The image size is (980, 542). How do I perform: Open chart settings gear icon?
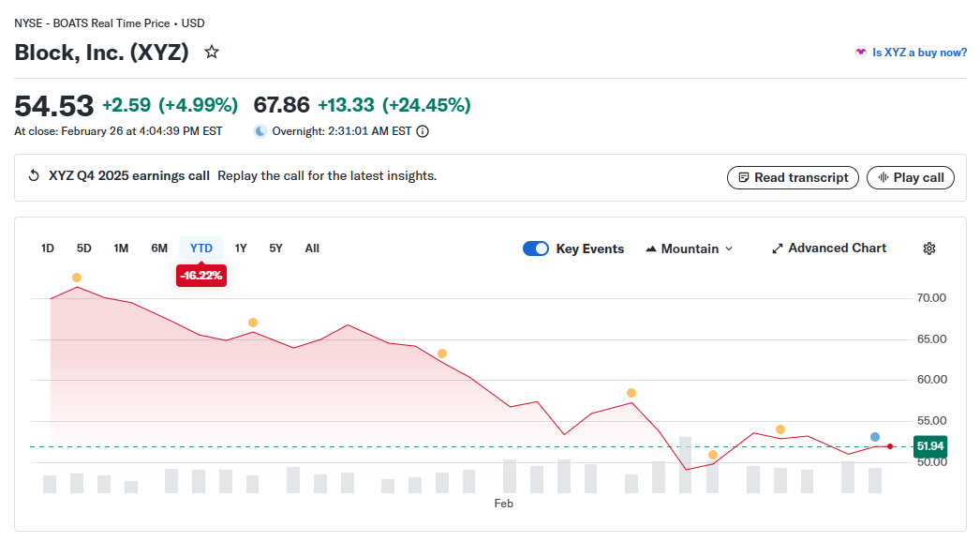pyautogui.click(x=929, y=248)
